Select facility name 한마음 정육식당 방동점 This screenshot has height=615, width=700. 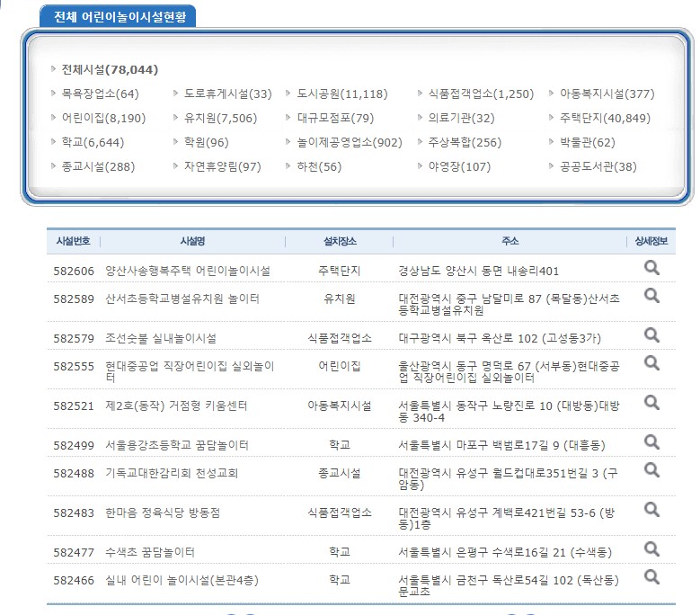163,512
